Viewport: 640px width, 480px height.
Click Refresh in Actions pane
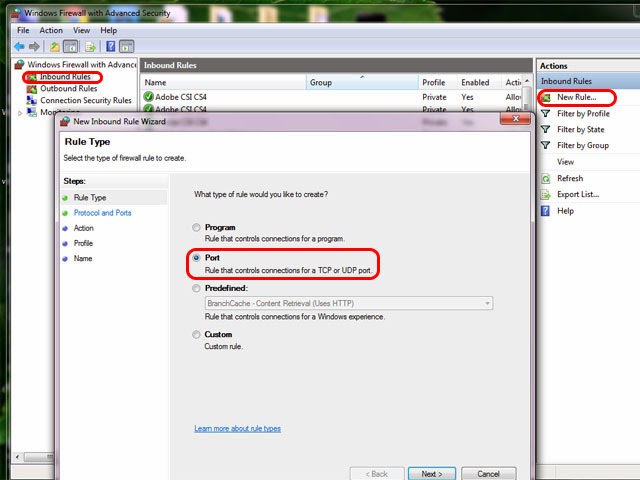tap(570, 178)
